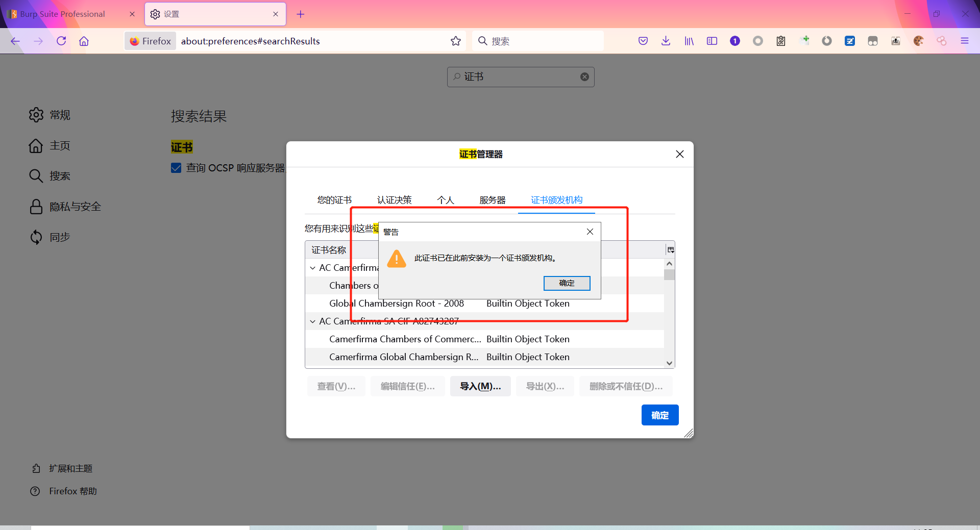This screenshot has height=530, width=980.
Task: Close the 设置 tab
Action: point(276,14)
